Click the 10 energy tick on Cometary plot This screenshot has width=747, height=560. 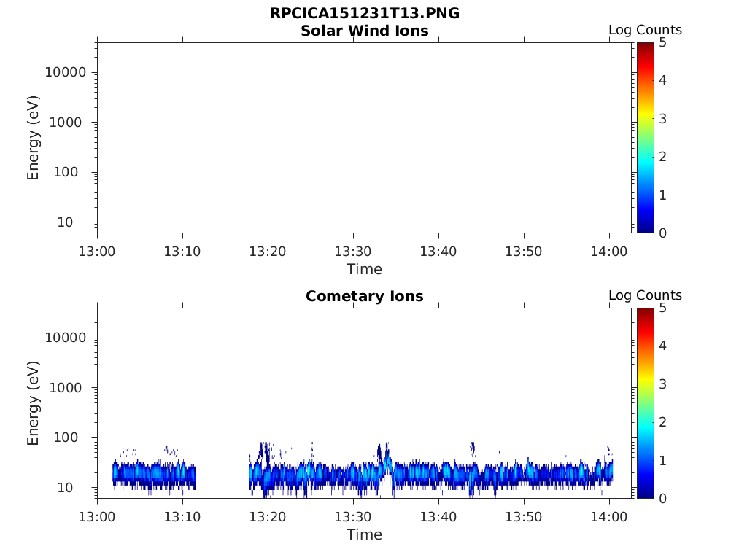point(65,488)
